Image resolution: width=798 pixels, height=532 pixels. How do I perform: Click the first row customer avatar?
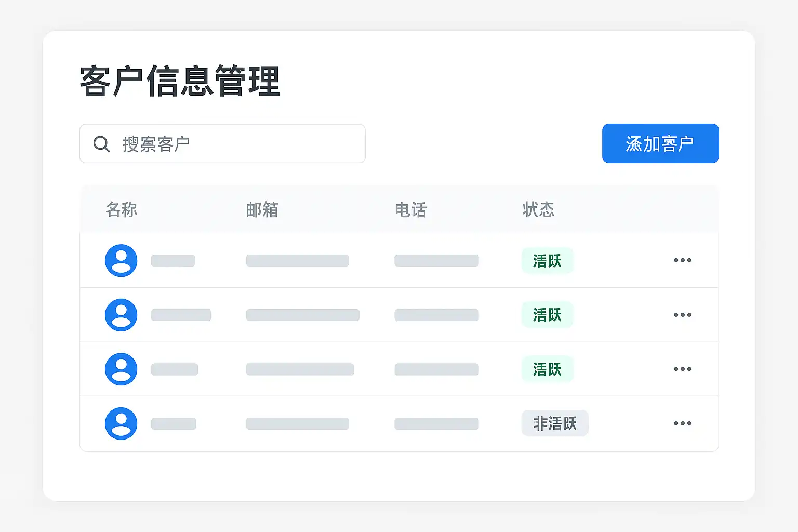point(121,260)
